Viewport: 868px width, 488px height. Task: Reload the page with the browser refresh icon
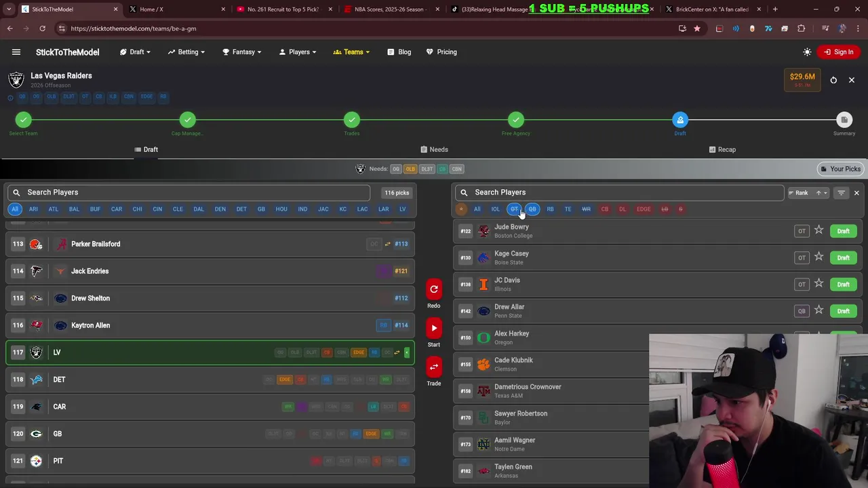click(x=42, y=28)
